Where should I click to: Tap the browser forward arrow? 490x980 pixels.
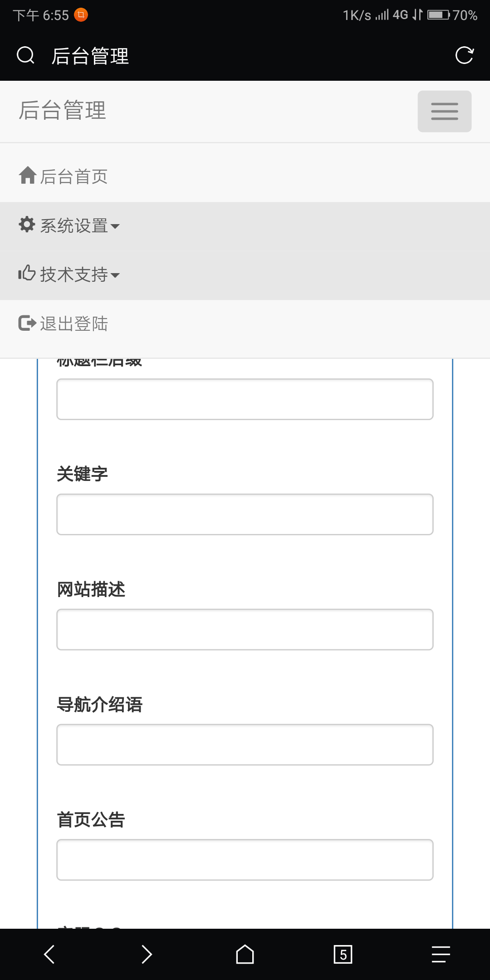147,954
